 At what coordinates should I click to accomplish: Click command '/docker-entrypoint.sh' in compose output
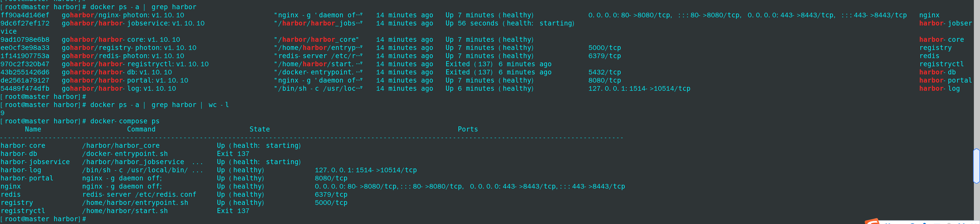coord(125,154)
